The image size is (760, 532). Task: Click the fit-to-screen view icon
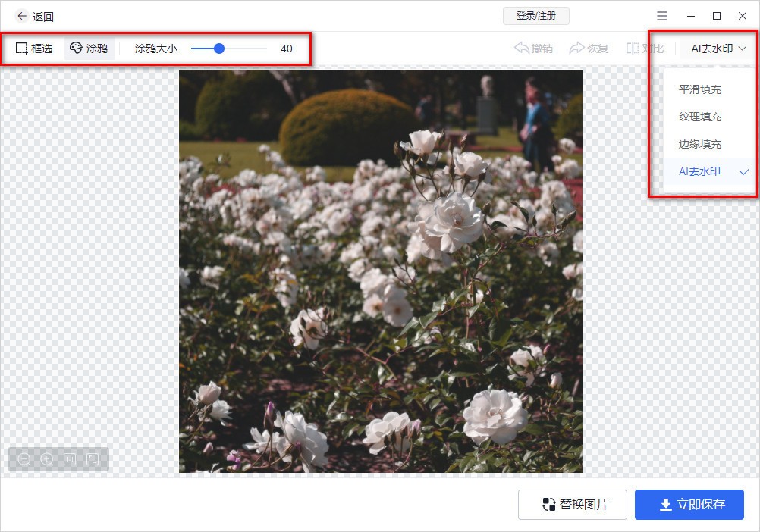point(92,458)
